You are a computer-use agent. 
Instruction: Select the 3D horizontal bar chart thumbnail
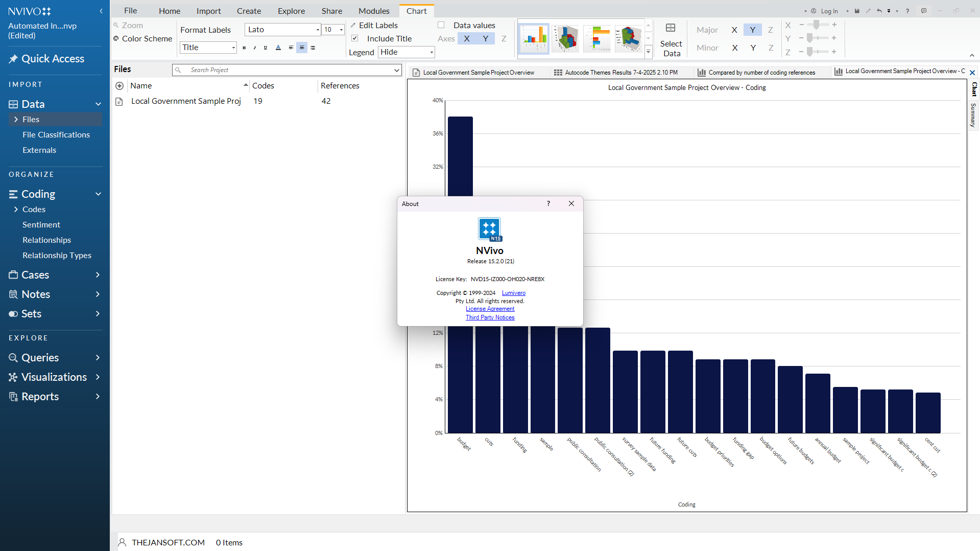[629, 38]
